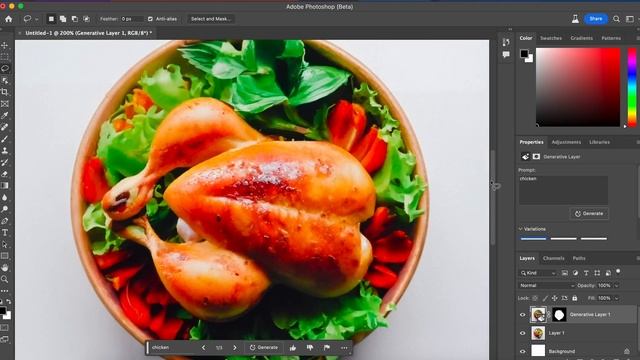Show previous variation arrow in task bar
Image resolution: width=640 pixels, height=360 pixels.
click(203, 348)
